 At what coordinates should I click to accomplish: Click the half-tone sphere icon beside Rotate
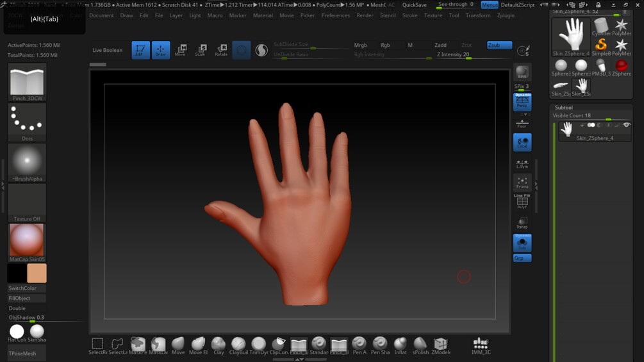click(261, 50)
